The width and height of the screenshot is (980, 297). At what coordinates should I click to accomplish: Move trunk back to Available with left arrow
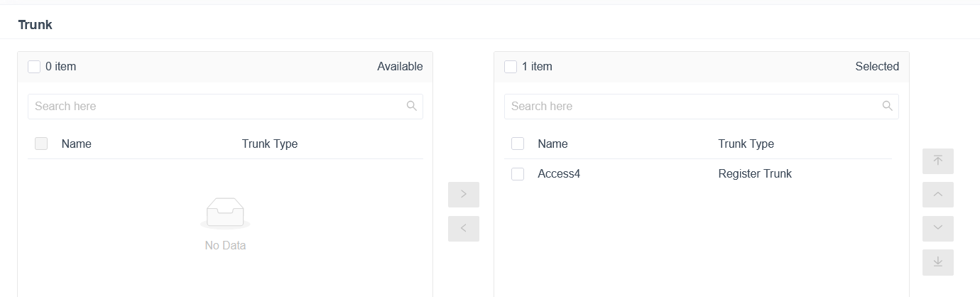[464, 229]
